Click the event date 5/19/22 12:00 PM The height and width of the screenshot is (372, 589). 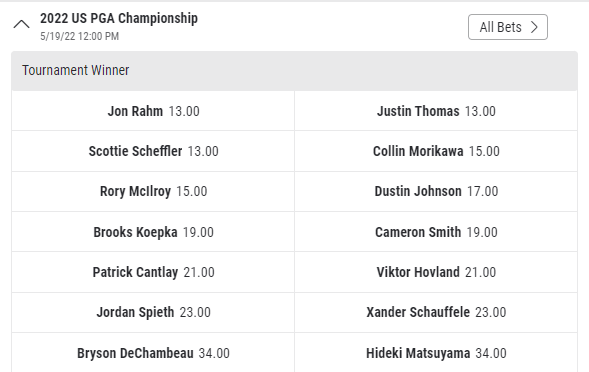click(x=80, y=36)
